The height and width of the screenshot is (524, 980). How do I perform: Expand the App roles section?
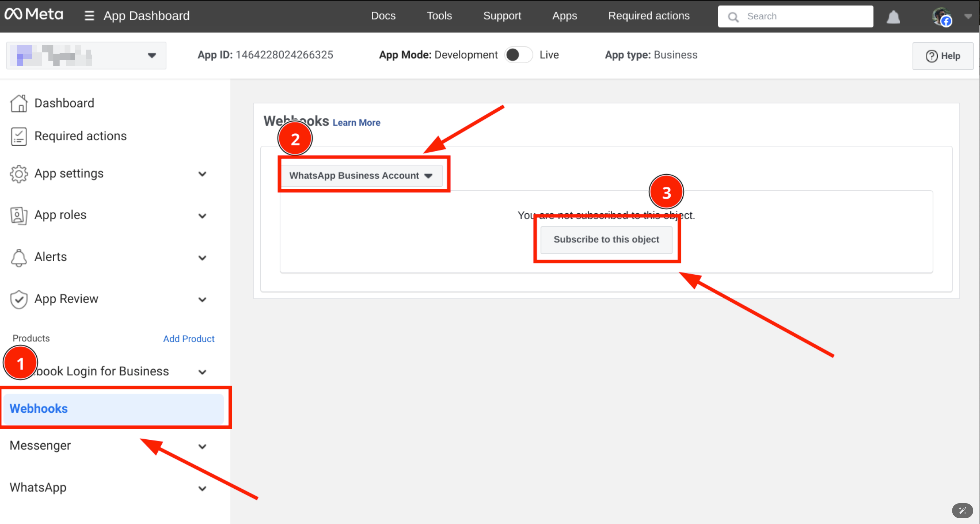[x=202, y=216]
